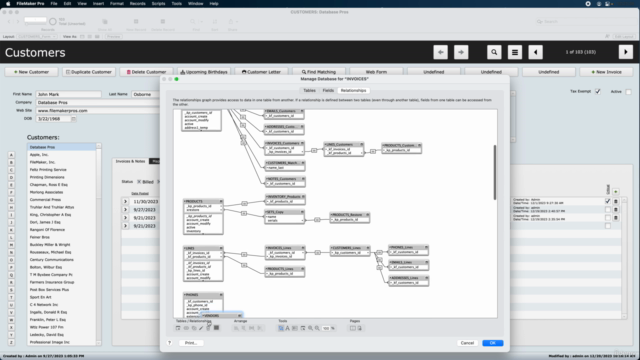The image size is (640, 360).
Task: Collapse the CUSTOMERS_Lines table occurrence
Action: 368,248
